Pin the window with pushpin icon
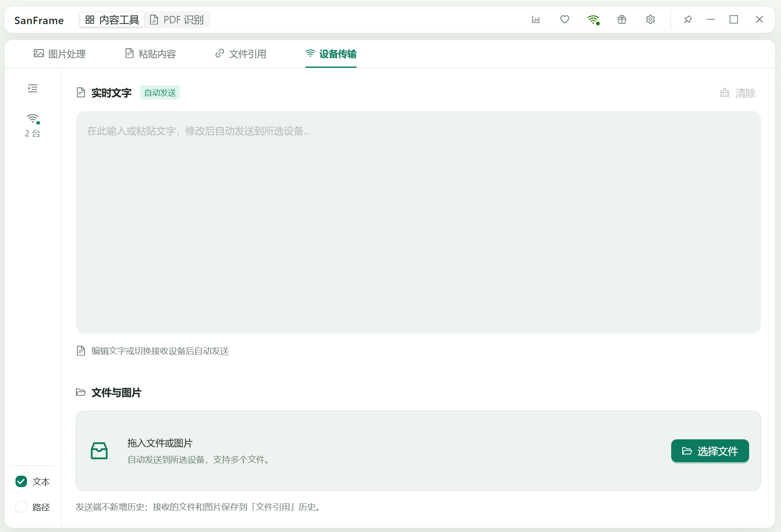The height and width of the screenshot is (532, 781). pos(688,20)
